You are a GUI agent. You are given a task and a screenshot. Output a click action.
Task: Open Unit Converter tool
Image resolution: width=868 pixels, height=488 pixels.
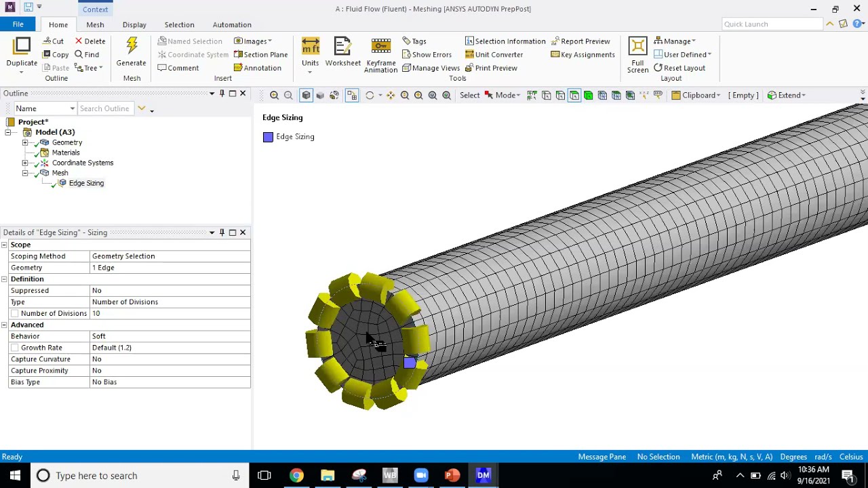[x=494, y=55]
